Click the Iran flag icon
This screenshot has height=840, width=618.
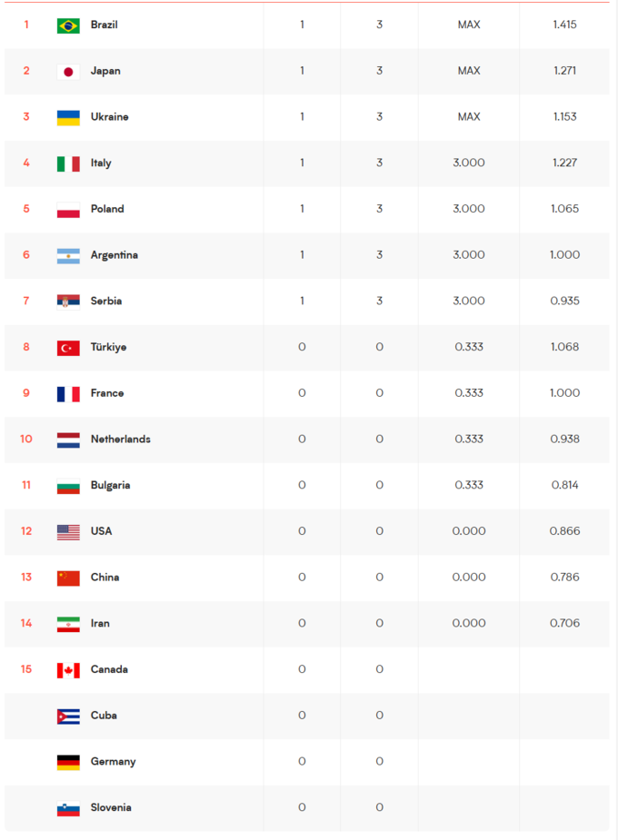point(68,624)
